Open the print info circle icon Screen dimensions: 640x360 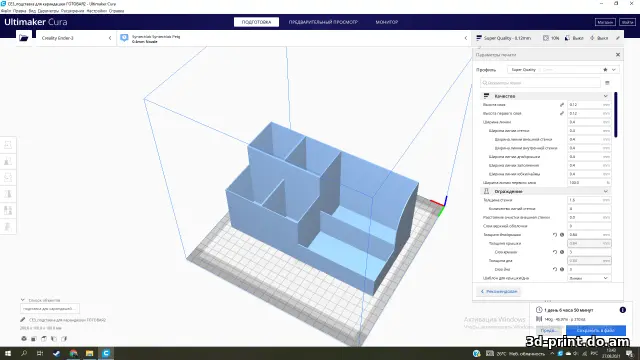point(622,310)
